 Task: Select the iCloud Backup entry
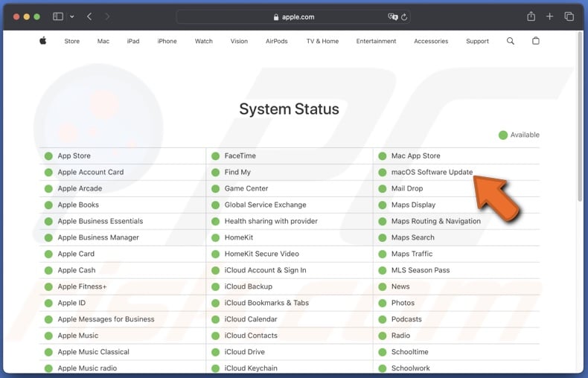pyautogui.click(x=249, y=286)
